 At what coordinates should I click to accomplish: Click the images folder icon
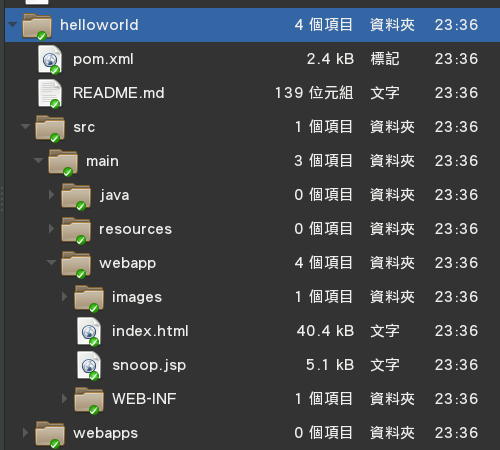[89, 298]
